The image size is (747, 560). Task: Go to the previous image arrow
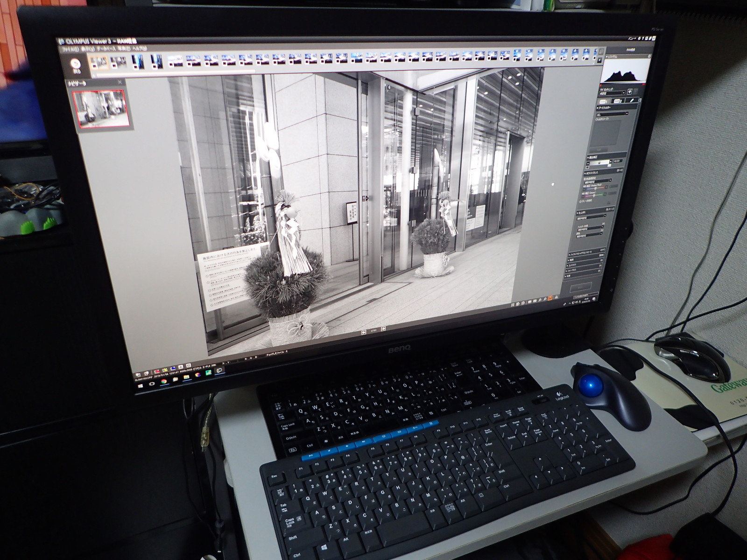pos(364,332)
